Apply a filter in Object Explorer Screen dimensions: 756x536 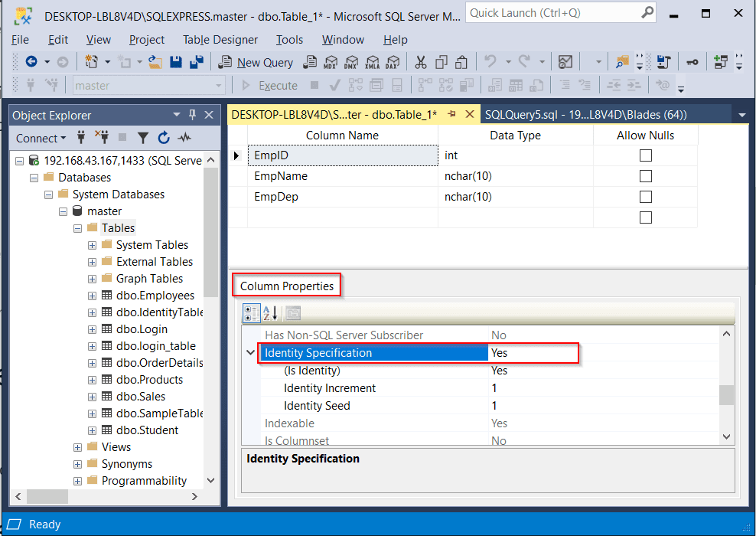point(143,138)
